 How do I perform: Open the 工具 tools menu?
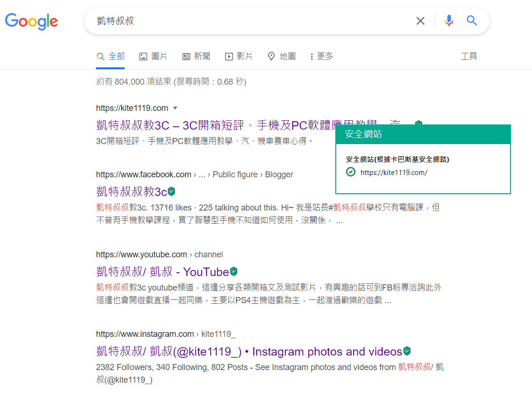tap(469, 57)
